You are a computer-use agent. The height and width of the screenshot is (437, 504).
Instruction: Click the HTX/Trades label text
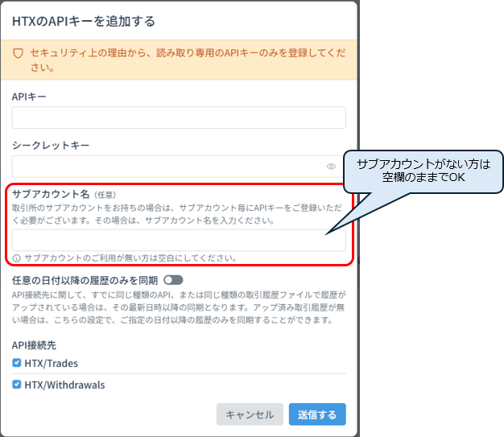(x=51, y=364)
